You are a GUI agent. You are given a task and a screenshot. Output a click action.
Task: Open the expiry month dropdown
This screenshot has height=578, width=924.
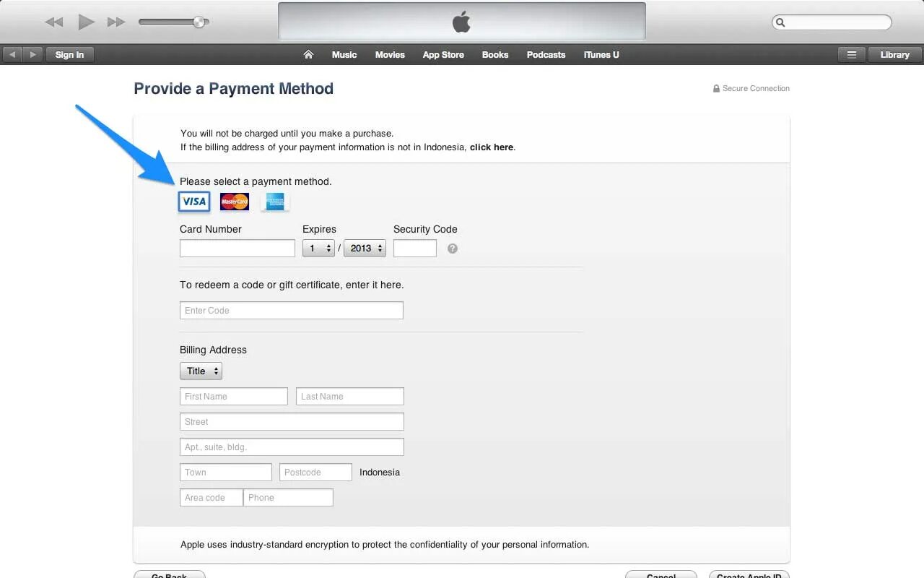pos(318,249)
